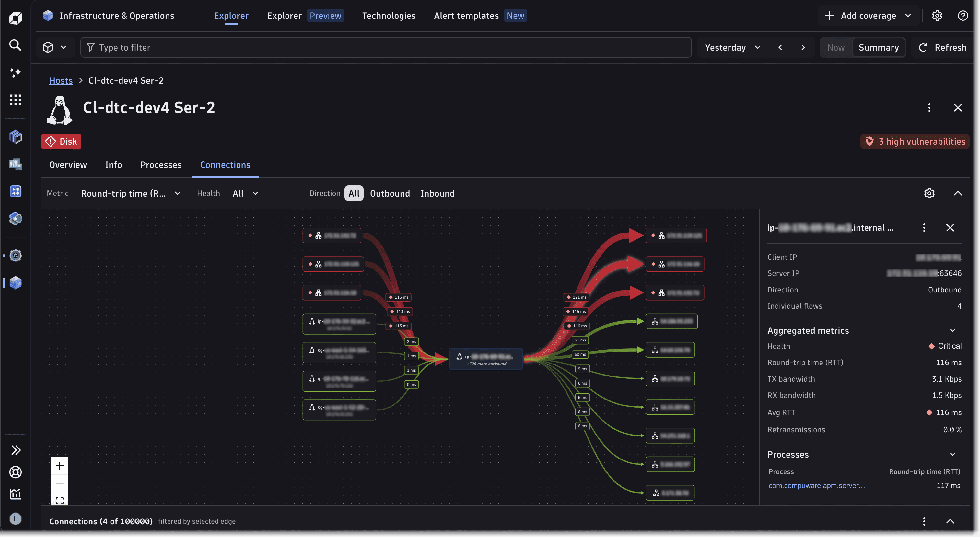Fit the graph to screen icon
Image resolution: width=980 pixels, height=537 pixels.
[x=59, y=500]
